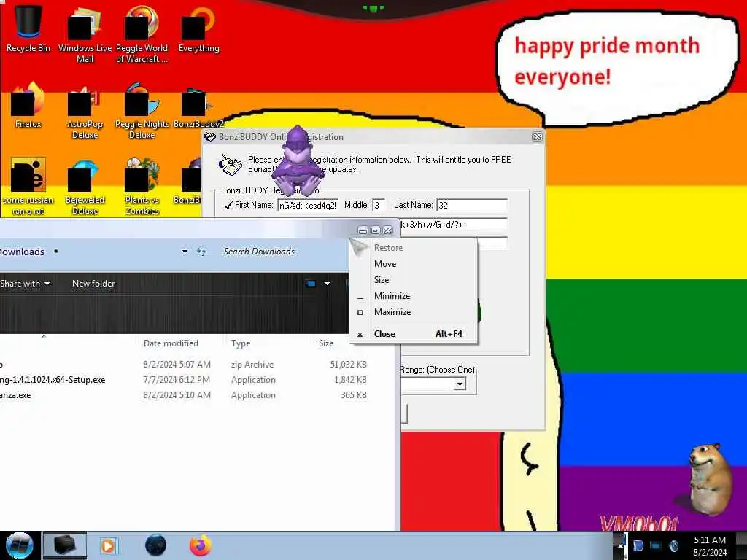The width and height of the screenshot is (747, 560).
Task: Click the 365 KB size cell
Action: point(354,394)
